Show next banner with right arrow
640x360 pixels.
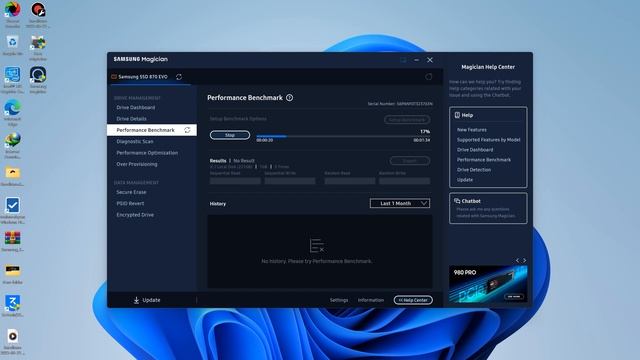click(x=524, y=260)
